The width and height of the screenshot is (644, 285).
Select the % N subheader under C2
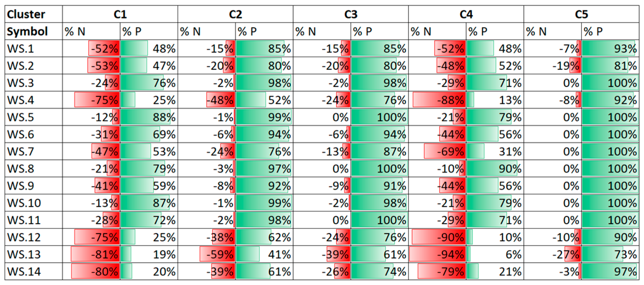(207, 31)
